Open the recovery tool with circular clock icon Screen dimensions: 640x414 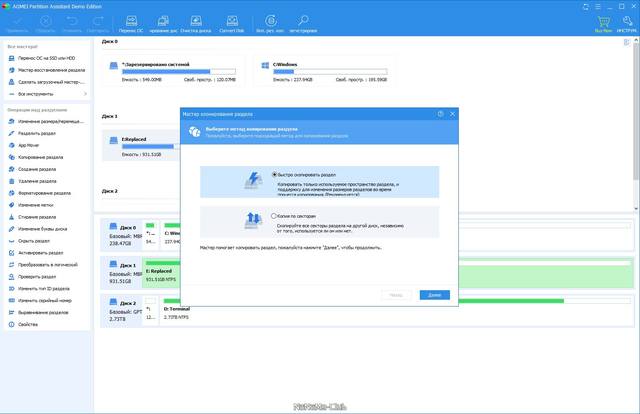pos(270,24)
